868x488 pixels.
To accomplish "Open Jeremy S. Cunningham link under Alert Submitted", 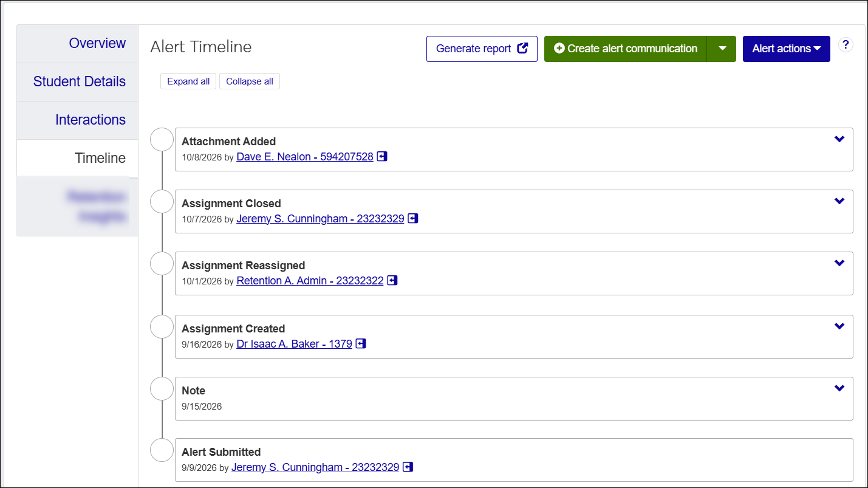I will click(x=315, y=467).
